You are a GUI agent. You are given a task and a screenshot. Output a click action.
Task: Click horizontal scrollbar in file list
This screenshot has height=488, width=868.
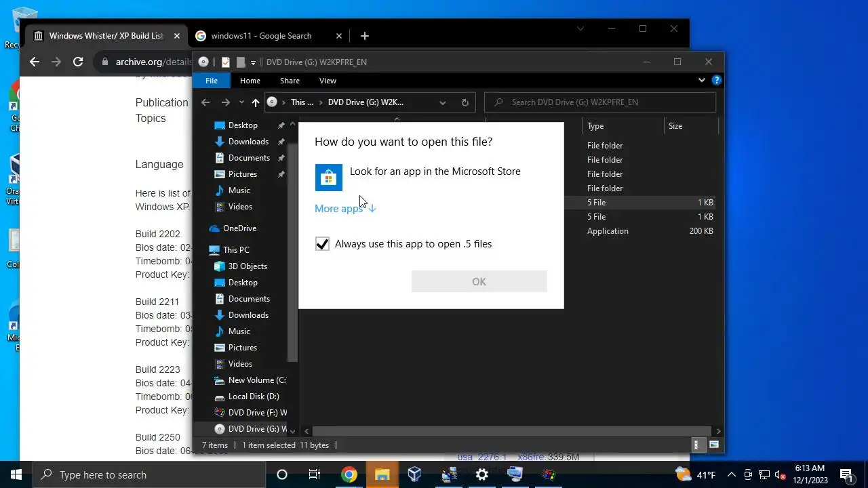point(512,431)
